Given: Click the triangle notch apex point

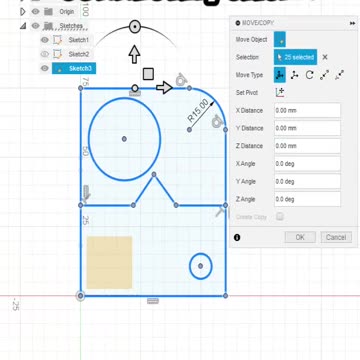Looking at the screenshot, I should pos(154,174).
